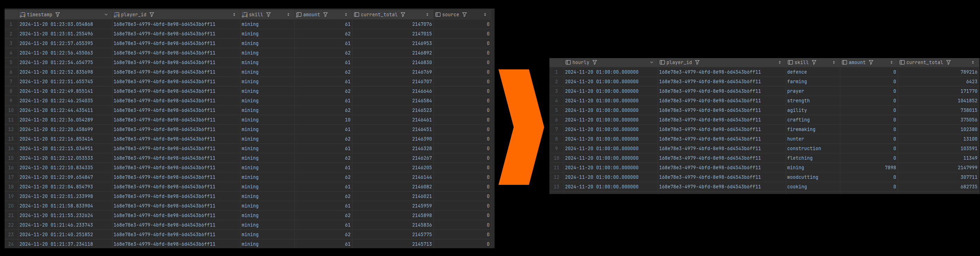Click column icon beside left table amount

[299, 15]
